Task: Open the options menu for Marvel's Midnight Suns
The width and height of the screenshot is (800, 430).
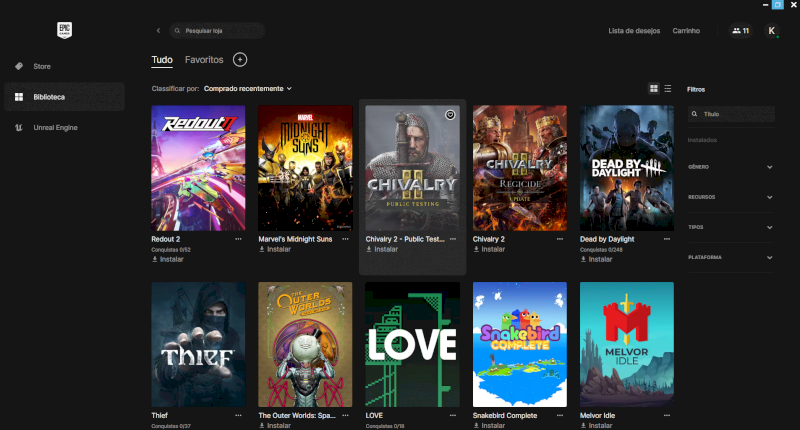Action: [x=345, y=239]
